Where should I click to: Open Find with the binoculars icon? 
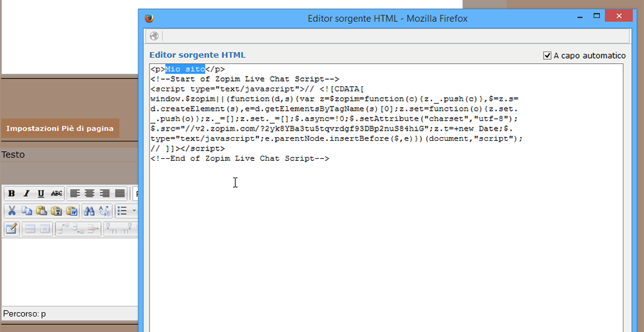89,211
